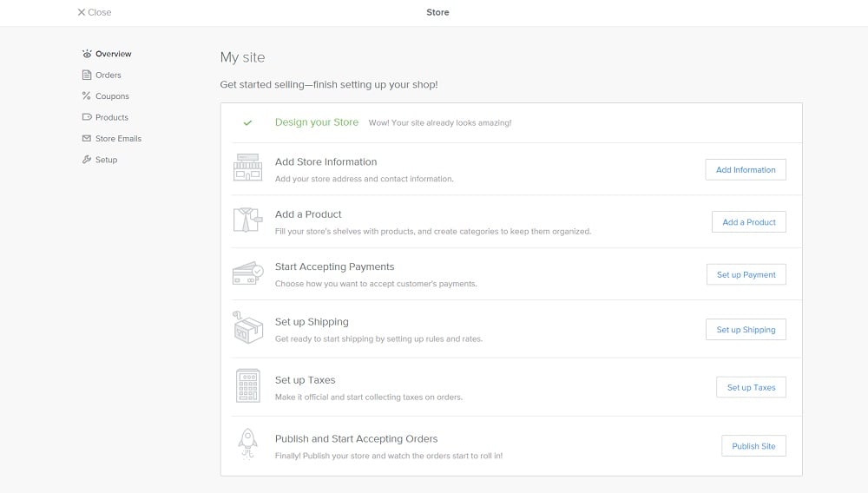Click the green checkmark beside Design your Store
Screen dimensions: 868x493
point(247,123)
